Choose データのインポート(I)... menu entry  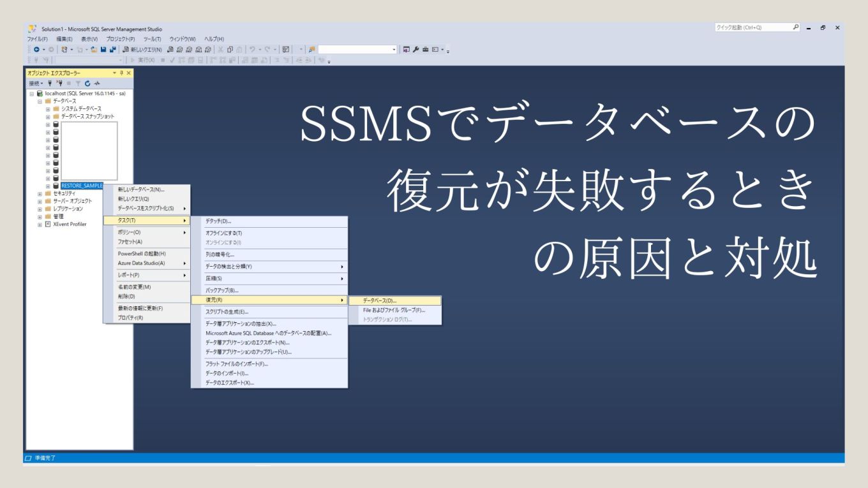point(269,373)
